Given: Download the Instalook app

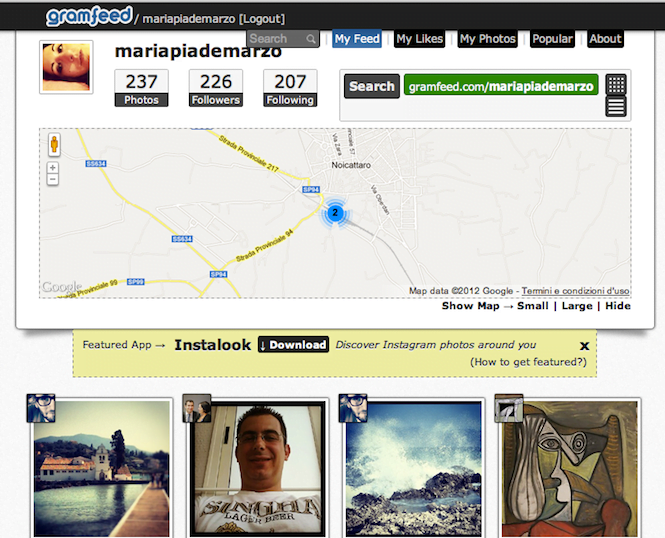Looking at the screenshot, I should point(293,345).
